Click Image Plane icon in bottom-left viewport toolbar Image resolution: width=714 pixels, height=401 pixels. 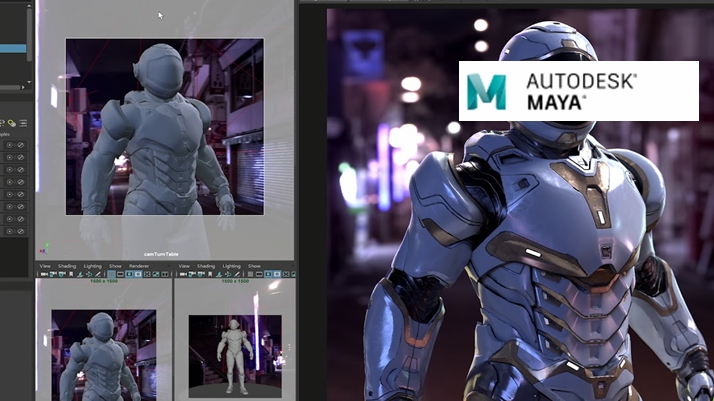click(80, 274)
